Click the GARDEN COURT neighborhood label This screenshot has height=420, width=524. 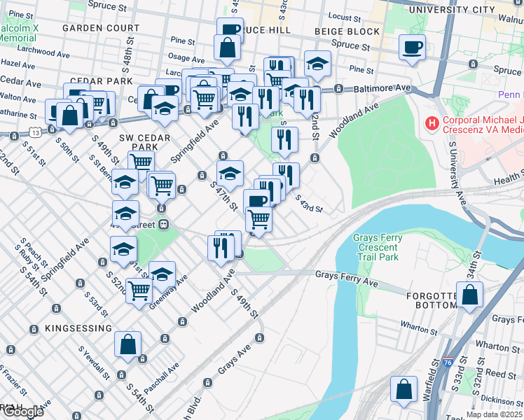point(101,28)
